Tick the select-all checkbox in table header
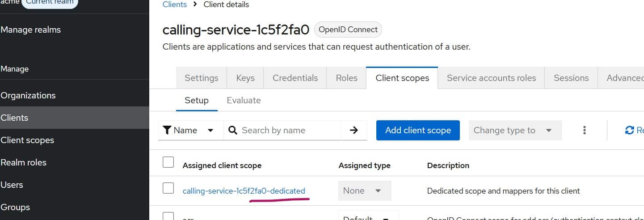Screen dimensions: 644x220 (168, 162)
